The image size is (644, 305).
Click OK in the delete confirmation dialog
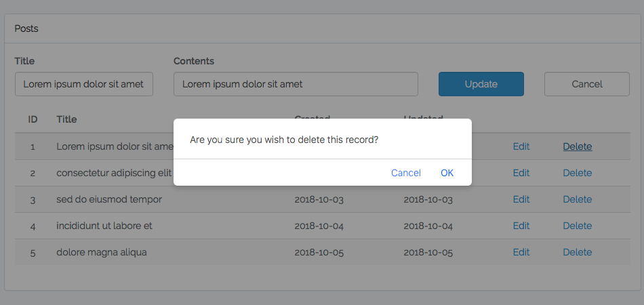[x=447, y=173]
